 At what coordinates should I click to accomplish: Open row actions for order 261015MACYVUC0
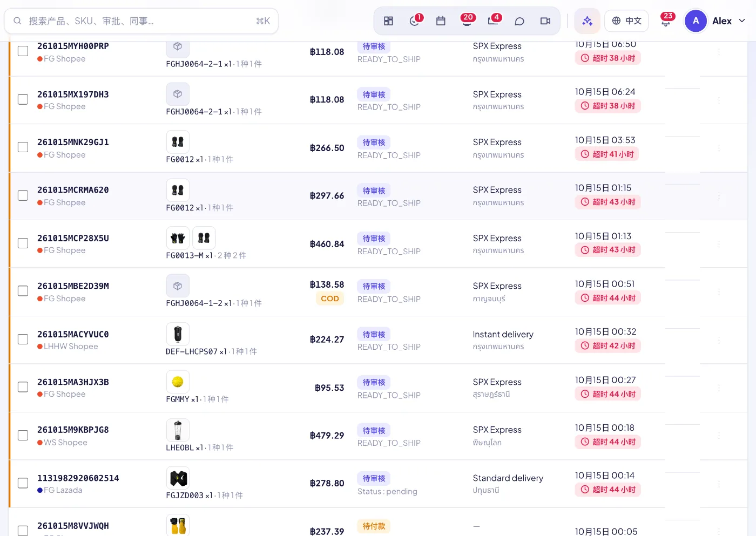click(719, 340)
